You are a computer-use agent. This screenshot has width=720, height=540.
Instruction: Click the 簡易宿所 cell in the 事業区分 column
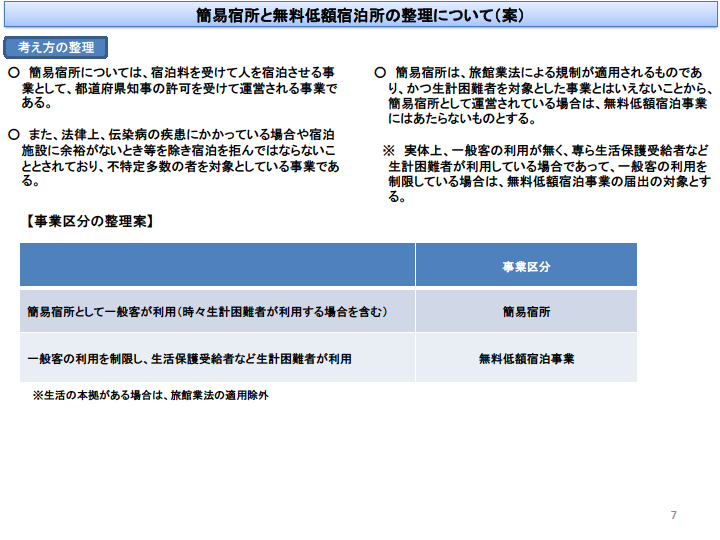point(526,311)
